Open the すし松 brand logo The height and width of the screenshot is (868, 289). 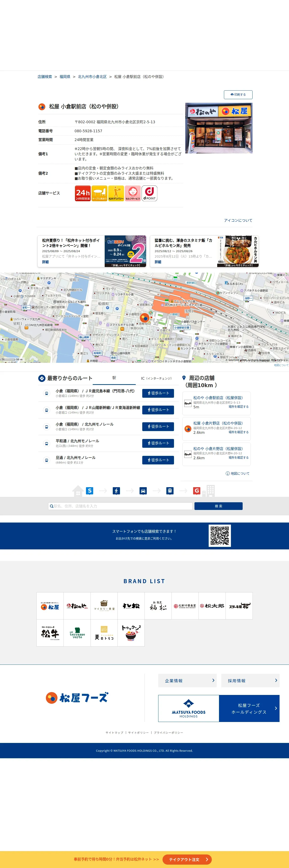pyautogui.click(x=131, y=606)
